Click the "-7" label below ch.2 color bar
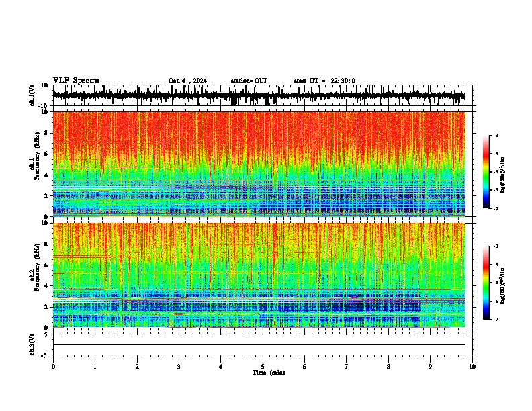Viewport: 532px width, 411px height. coord(495,320)
